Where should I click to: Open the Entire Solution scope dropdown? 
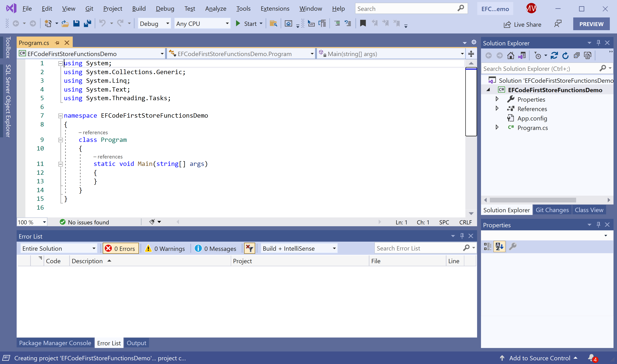59,248
